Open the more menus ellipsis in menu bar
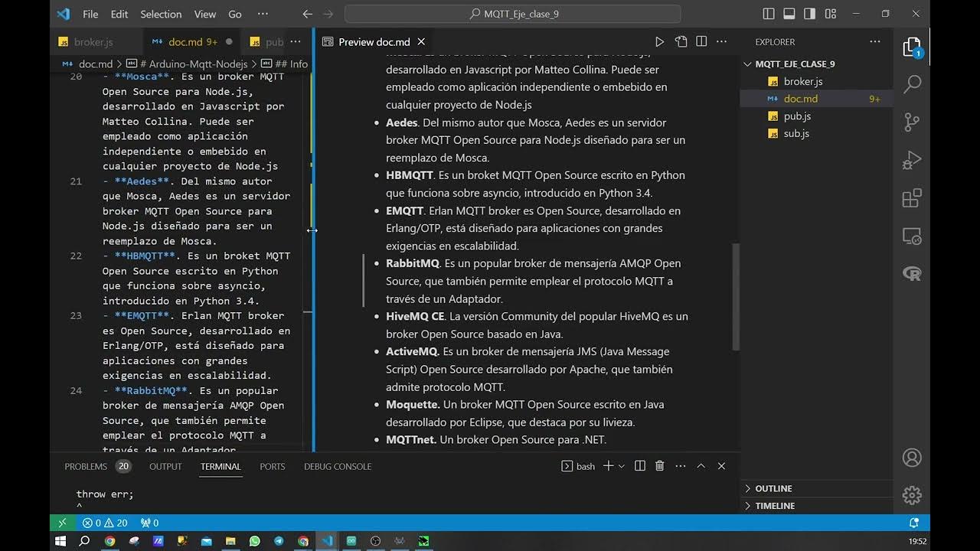980x551 pixels. pyautogui.click(x=263, y=14)
